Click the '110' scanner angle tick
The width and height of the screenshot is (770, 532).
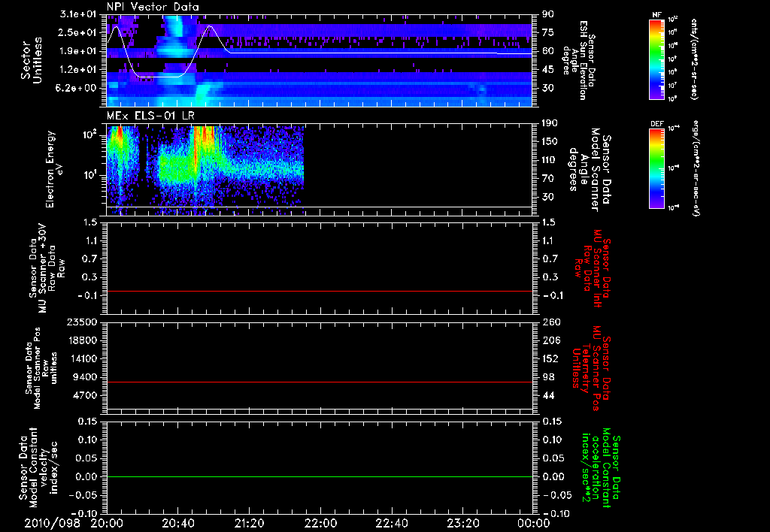(x=550, y=160)
